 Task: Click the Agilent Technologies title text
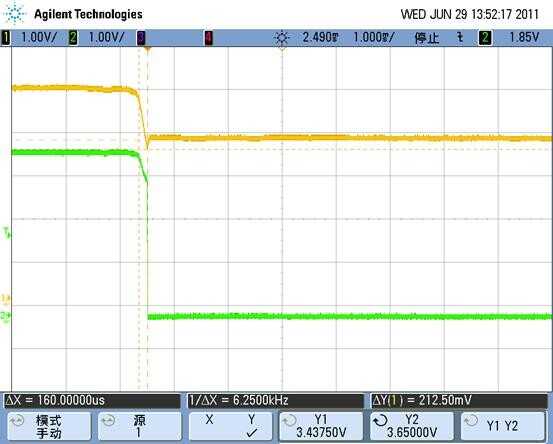click(x=88, y=14)
